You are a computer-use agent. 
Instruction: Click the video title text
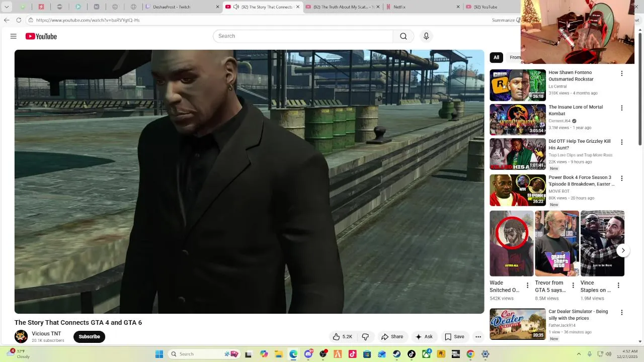pyautogui.click(x=78, y=323)
